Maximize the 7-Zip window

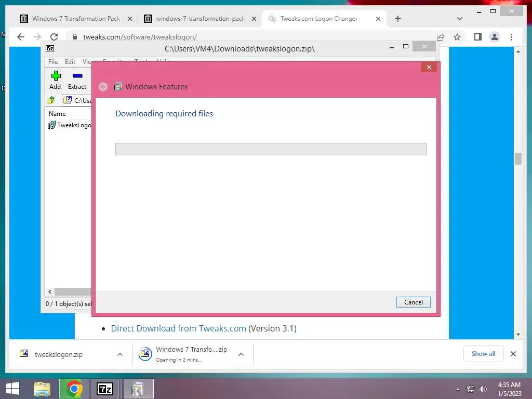tap(405, 47)
